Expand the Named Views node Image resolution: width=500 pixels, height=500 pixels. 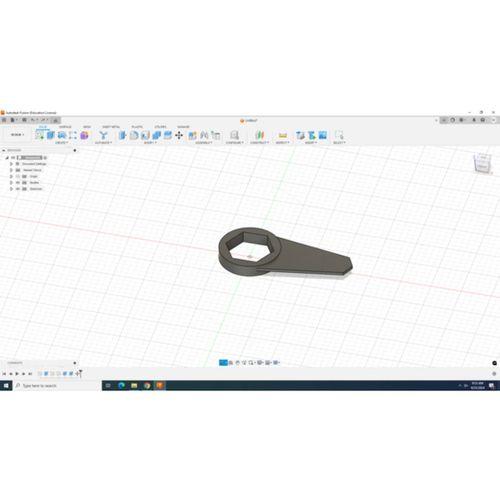click(x=11, y=170)
